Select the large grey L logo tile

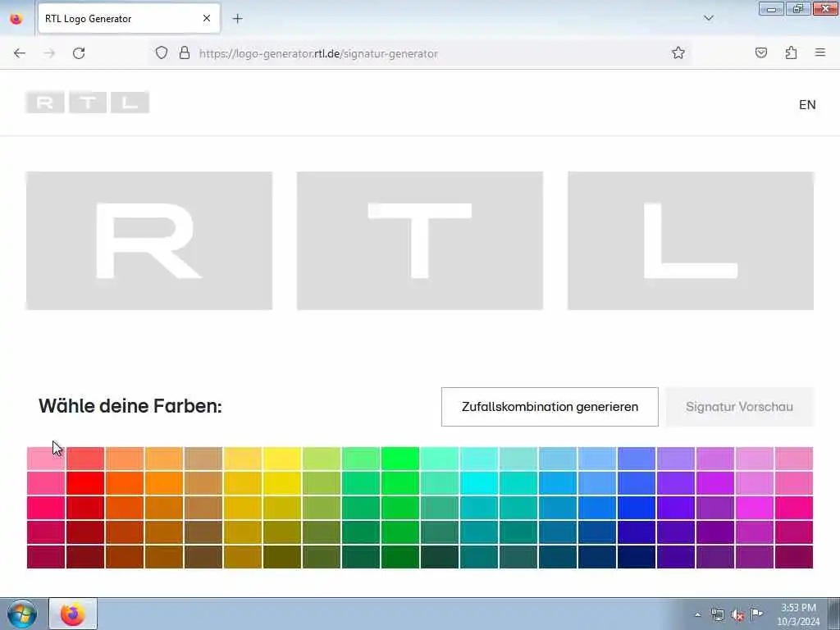pyautogui.click(x=691, y=240)
